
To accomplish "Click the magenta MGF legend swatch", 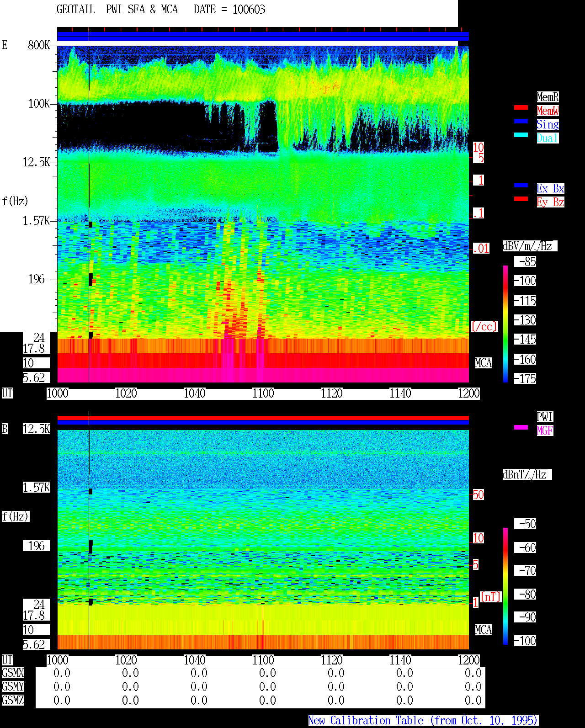I will click(x=521, y=427).
